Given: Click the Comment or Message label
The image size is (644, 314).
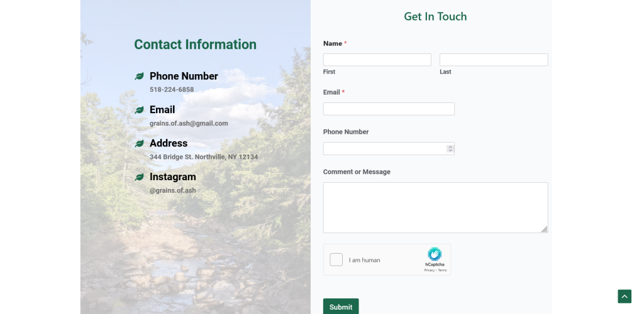Looking at the screenshot, I should coord(357,171).
